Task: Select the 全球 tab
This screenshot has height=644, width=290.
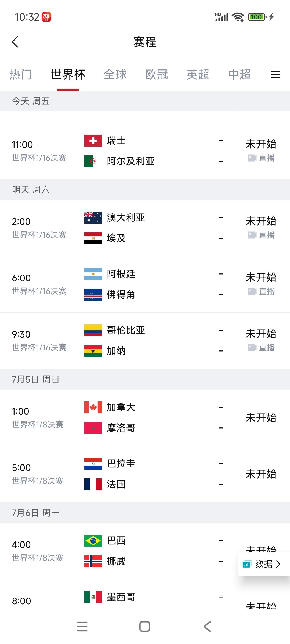Action: click(115, 74)
